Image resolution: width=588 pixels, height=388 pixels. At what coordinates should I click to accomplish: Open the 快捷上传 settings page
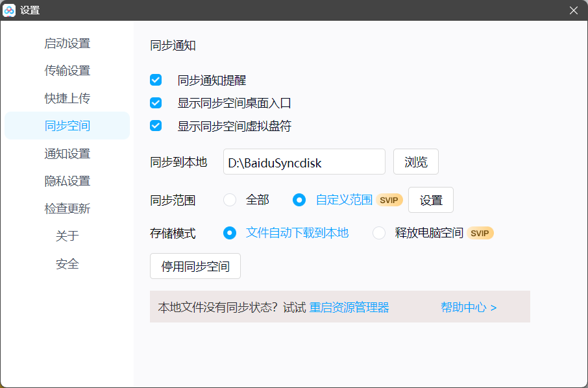point(67,97)
